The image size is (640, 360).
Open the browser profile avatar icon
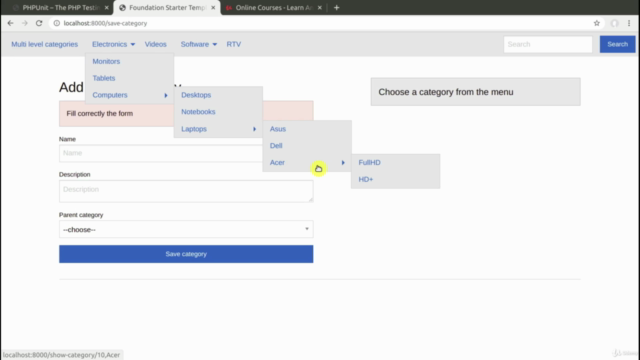click(614, 23)
